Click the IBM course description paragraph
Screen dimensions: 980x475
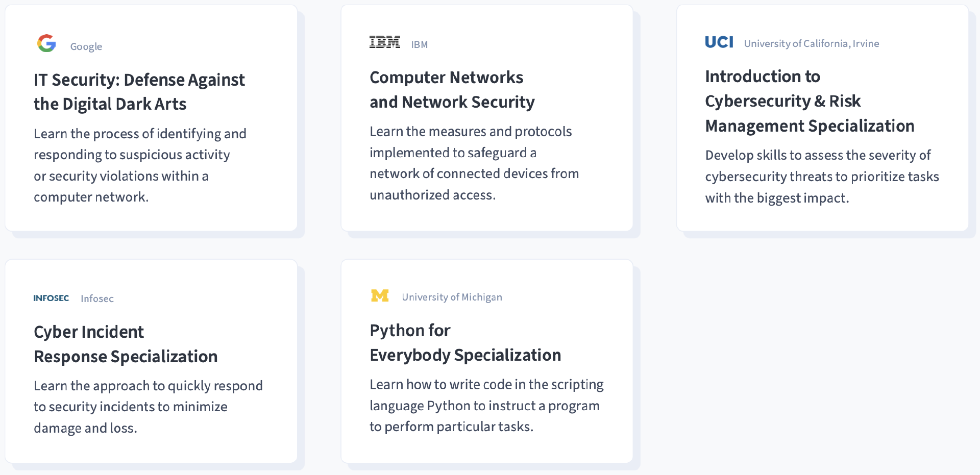(474, 163)
